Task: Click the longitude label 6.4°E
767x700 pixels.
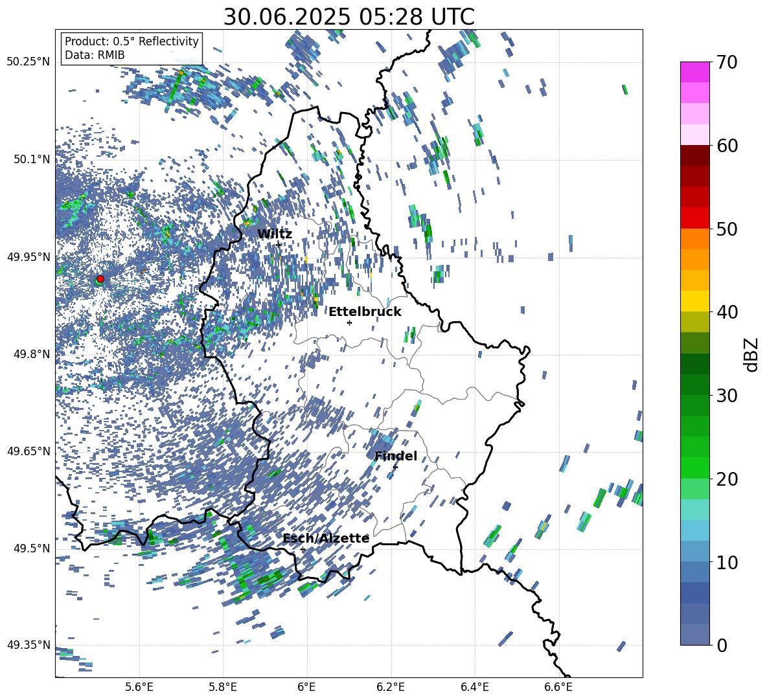Action: 474,687
